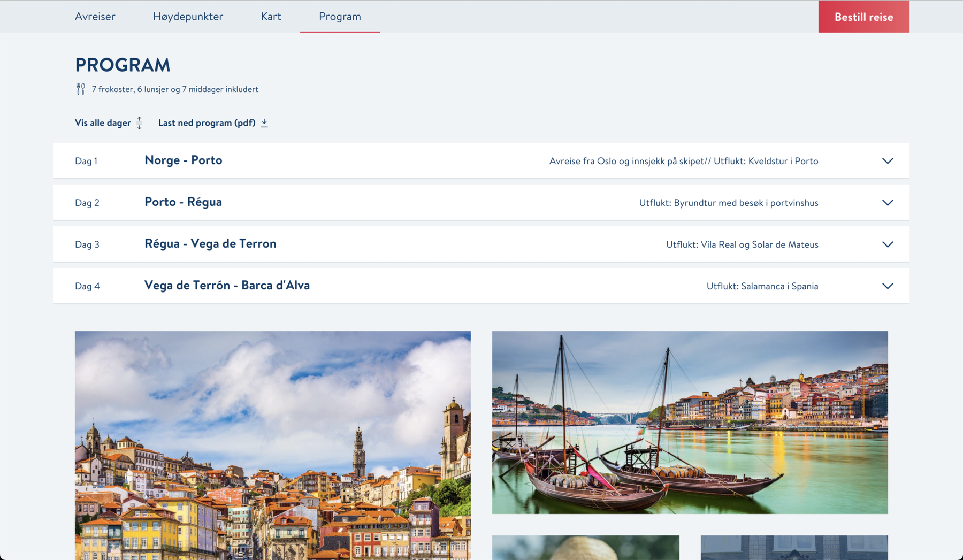Expand Dag 1 using its chevron
Image resolution: width=963 pixels, height=560 pixels.
(888, 161)
